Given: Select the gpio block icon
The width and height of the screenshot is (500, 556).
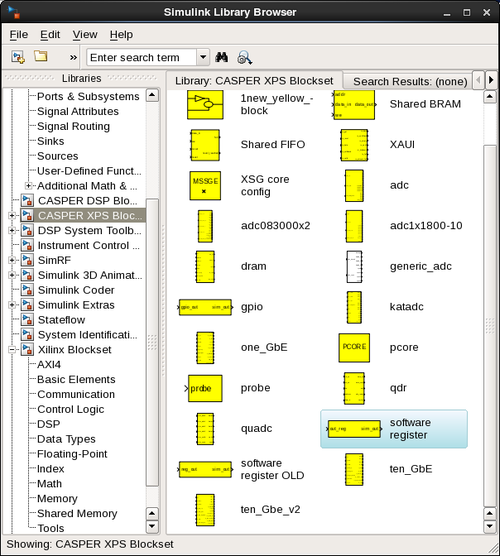Looking at the screenshot, I should tap(205, 307).
